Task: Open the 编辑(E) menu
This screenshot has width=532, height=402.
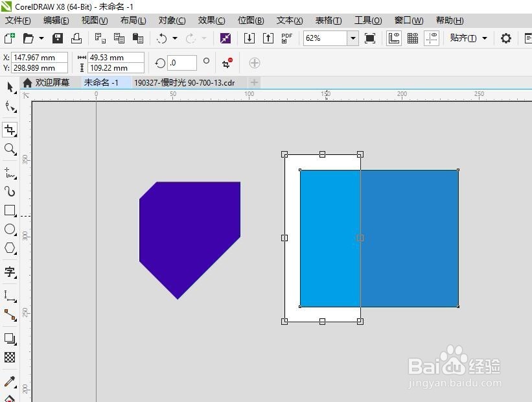Action: click(56, 20)
